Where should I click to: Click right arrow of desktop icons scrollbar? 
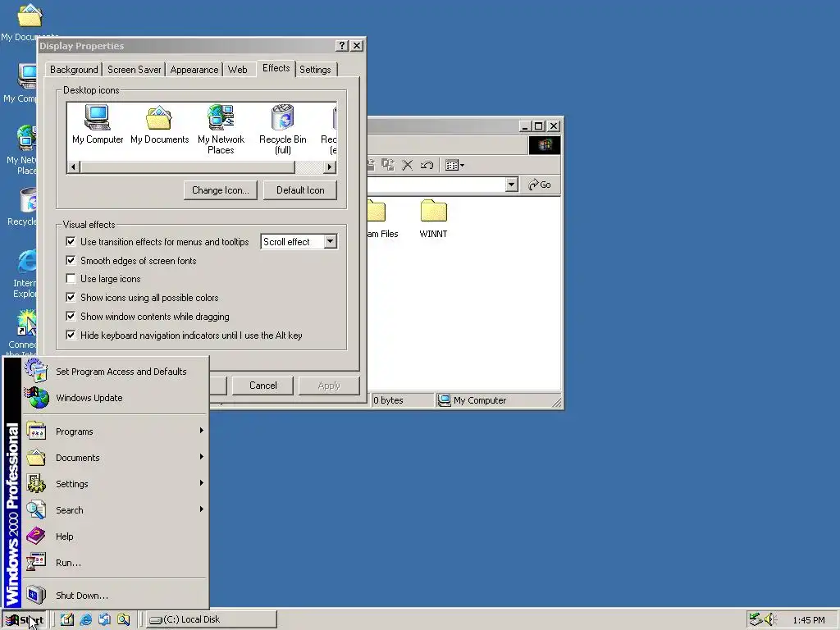pos(330,167)
